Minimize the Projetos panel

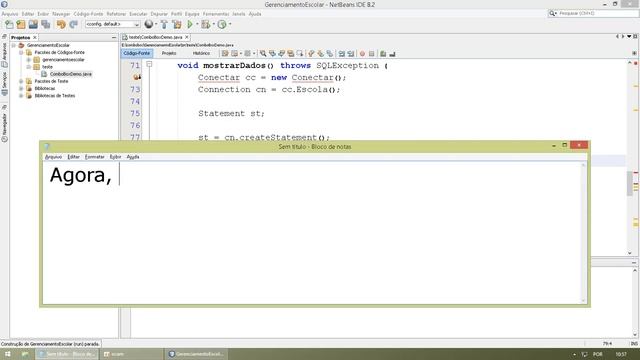[114, 37]
